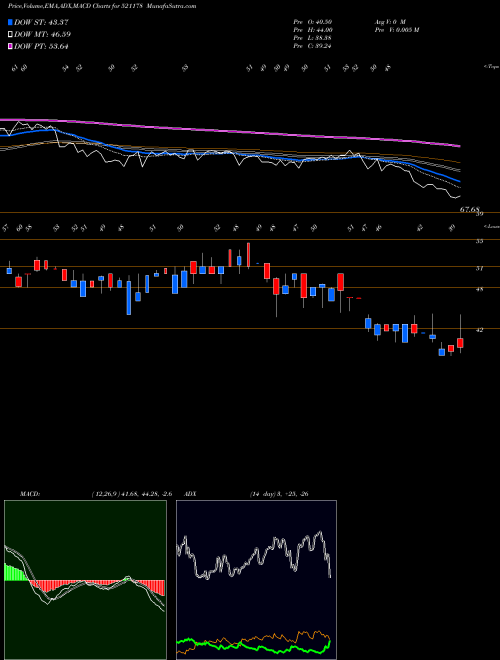
Task: Click the blue DOW ST legend swatch
Action: click(x=10, y=22)
